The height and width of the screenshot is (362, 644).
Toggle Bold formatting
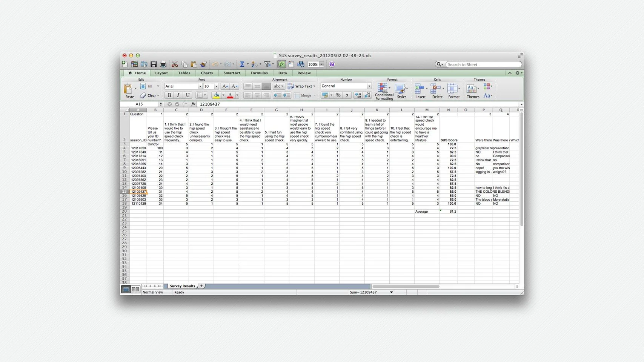point(169,95)
